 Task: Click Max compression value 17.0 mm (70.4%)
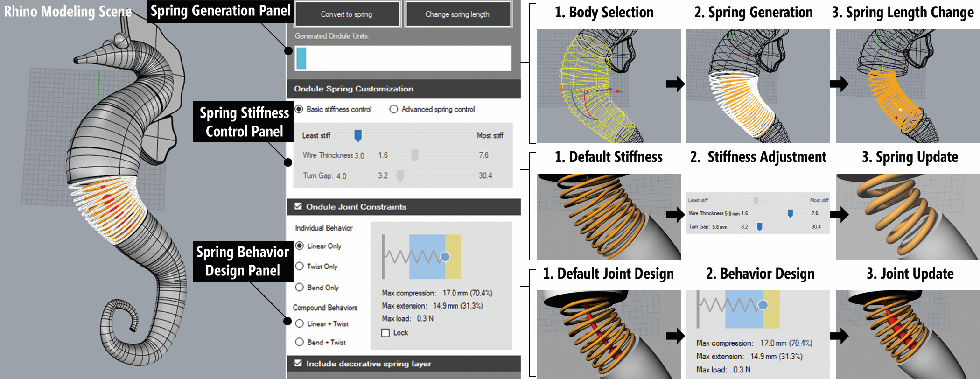[467, 293]
